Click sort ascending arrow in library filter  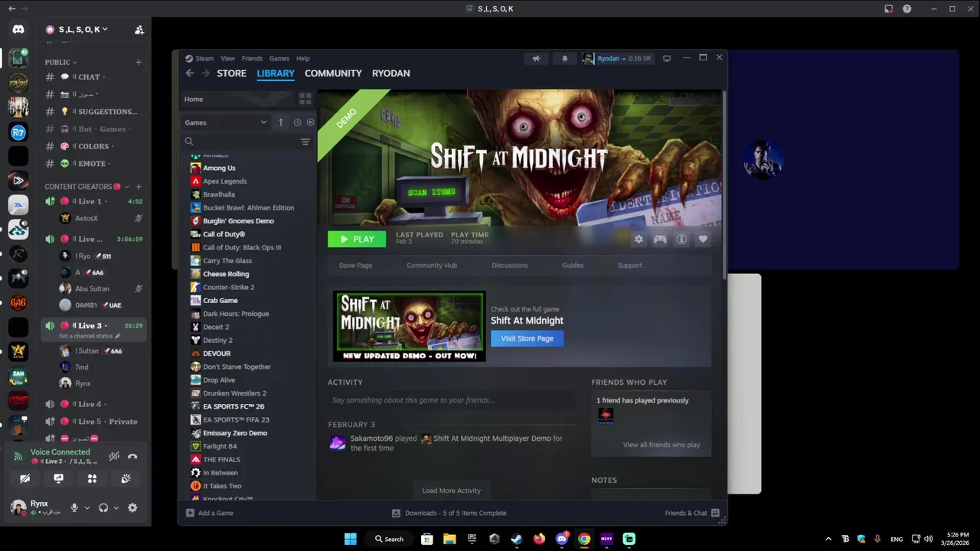pos(280,122)
